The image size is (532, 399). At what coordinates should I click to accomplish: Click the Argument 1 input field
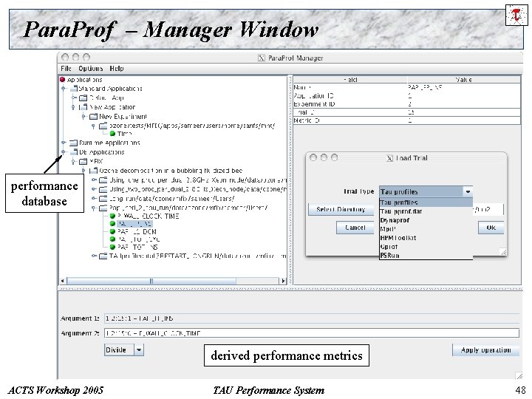click(x=312, y=318)
